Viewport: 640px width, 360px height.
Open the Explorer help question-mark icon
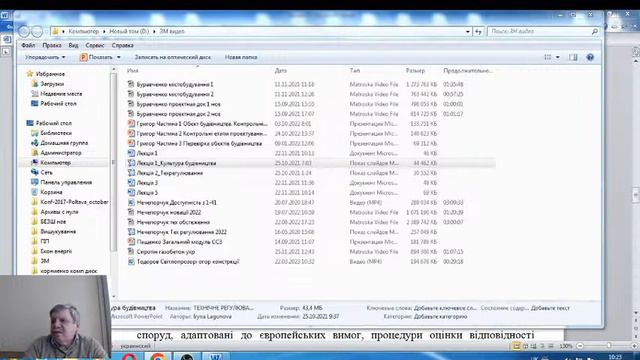[590, 57]
